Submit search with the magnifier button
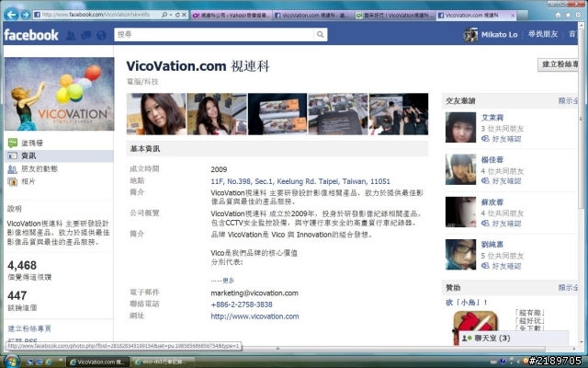 (x=321, y=35)
